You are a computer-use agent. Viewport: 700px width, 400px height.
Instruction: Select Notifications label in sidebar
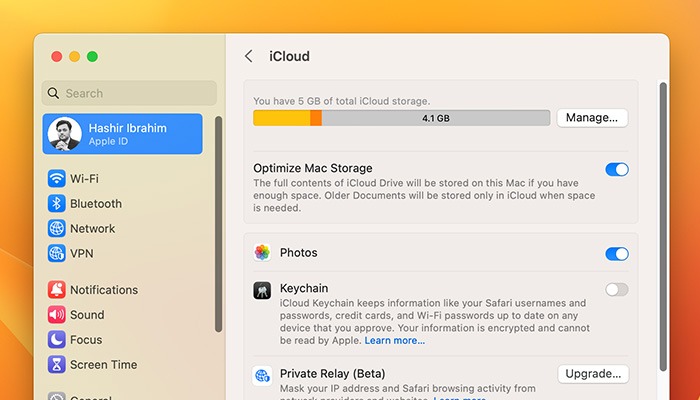coord(104,290)
